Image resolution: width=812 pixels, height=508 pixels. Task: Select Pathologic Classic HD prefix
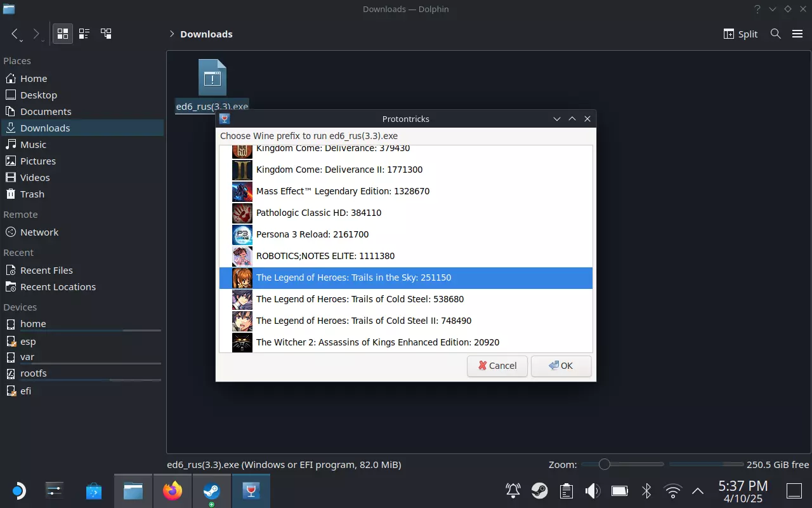(406, 213)
